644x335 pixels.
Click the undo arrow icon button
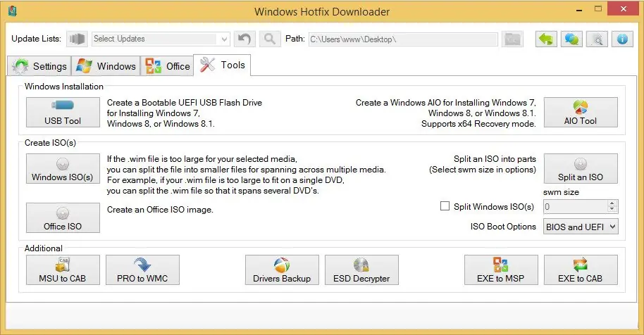tap(244, 39)
